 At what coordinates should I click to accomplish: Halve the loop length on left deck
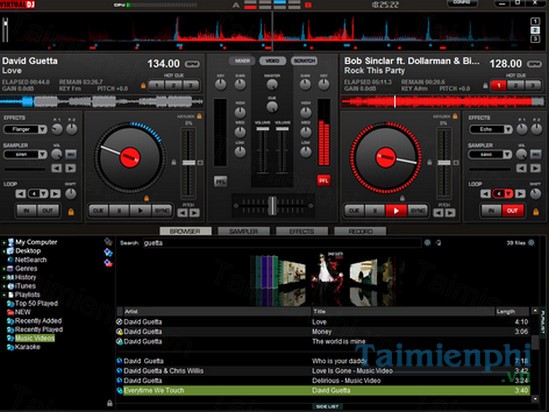[21, 194]
